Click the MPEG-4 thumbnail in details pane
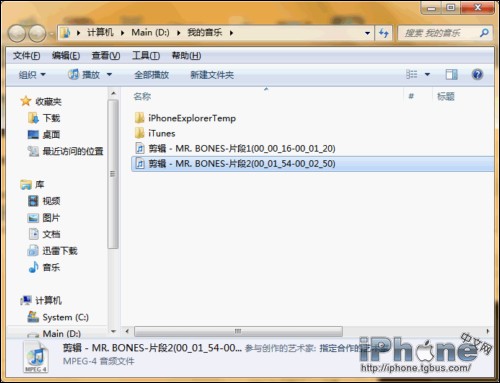The image size is (500, 383). [36, 358]
